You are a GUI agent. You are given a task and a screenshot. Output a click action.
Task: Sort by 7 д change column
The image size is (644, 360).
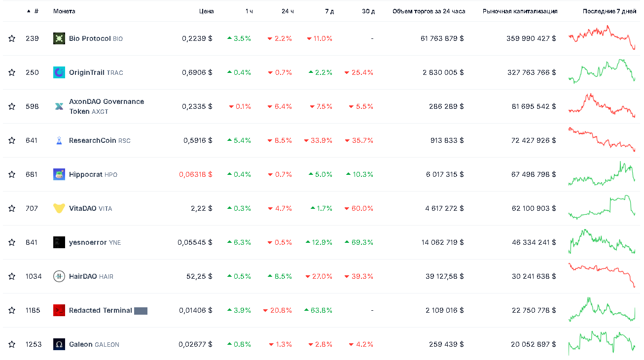click(329, 11)
